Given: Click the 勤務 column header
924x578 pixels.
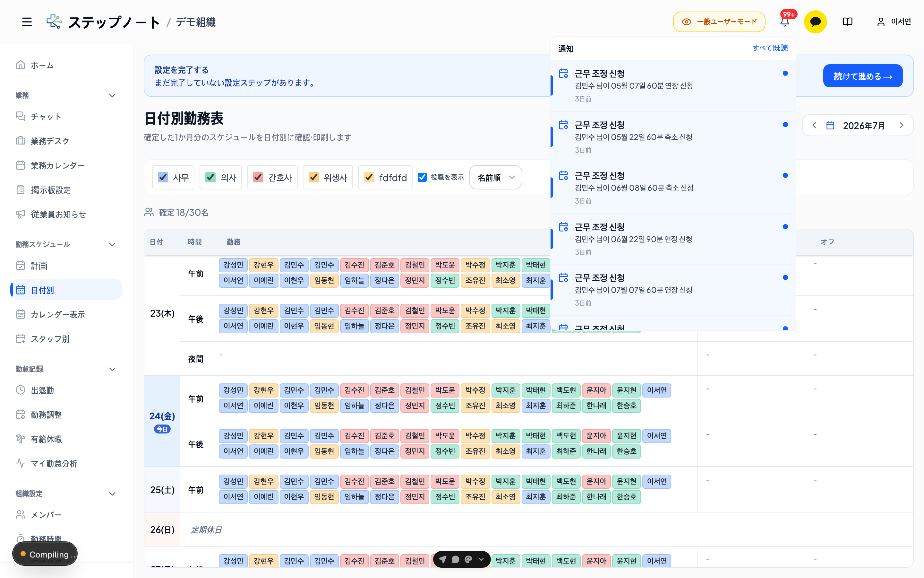Looking at the screenshot, I should pos(233,242).
